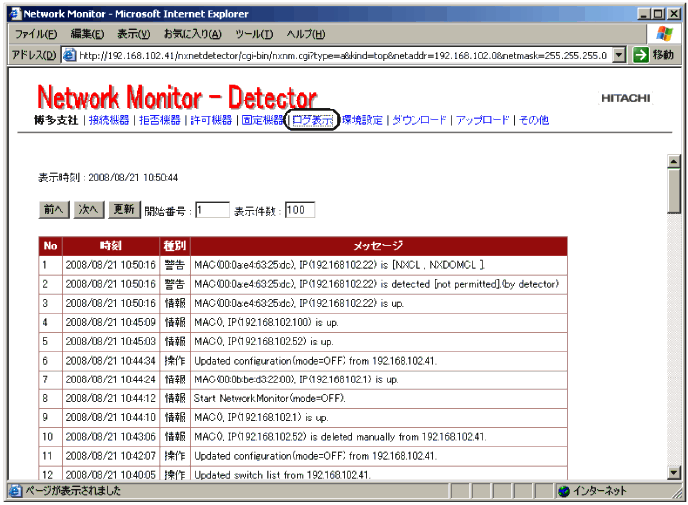
Task: Click the 開始番号 input field
Action: pos(212,210)
